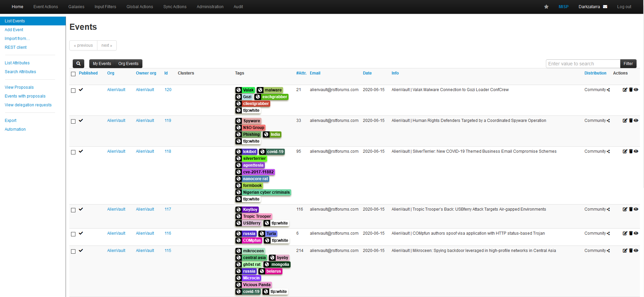644x297 pixels.
Task: Select the checkbox for event 116 row
Action: point(73,234)
